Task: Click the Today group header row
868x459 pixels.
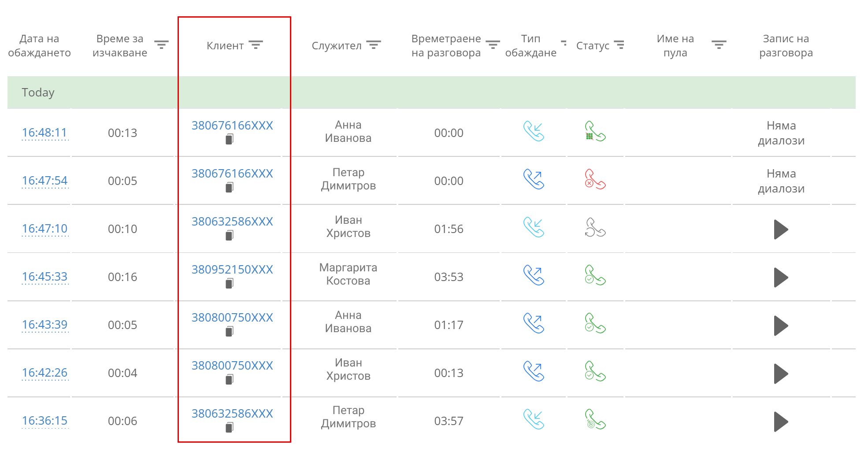Action: point(431,93)
